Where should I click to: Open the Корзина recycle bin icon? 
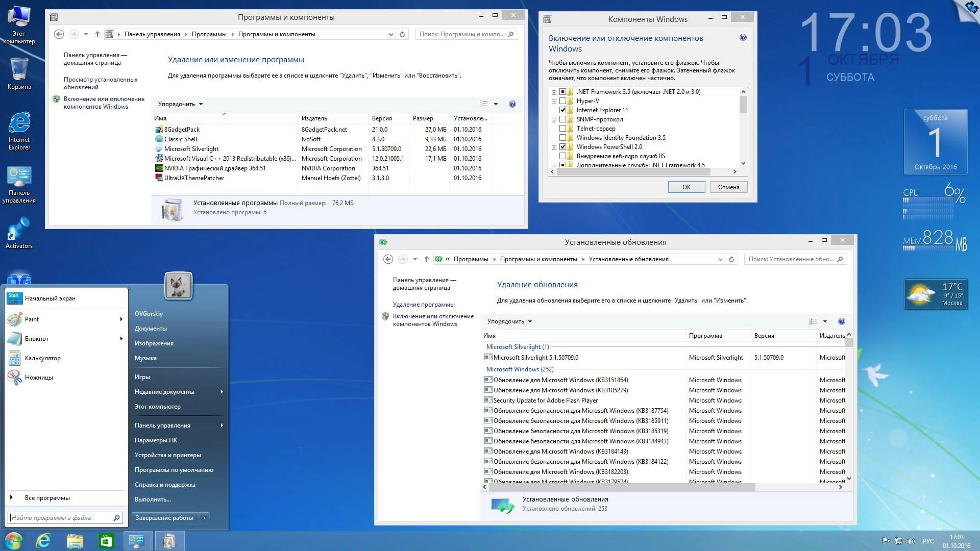[19, 74]
